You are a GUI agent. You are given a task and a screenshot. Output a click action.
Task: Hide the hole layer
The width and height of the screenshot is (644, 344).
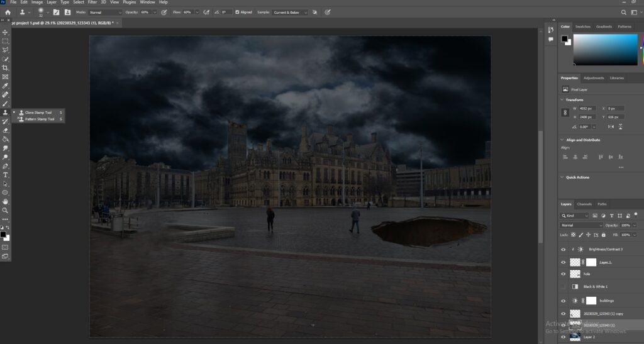563,274
